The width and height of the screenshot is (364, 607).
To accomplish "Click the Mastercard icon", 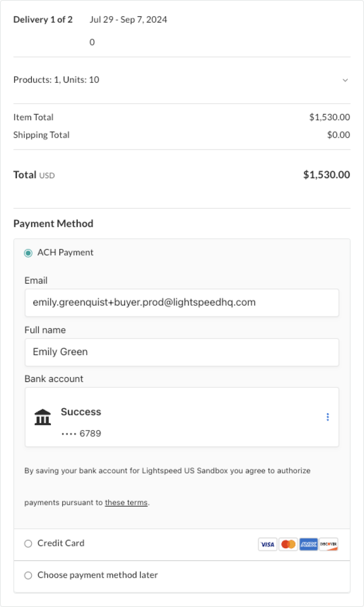I will point(288,544).
